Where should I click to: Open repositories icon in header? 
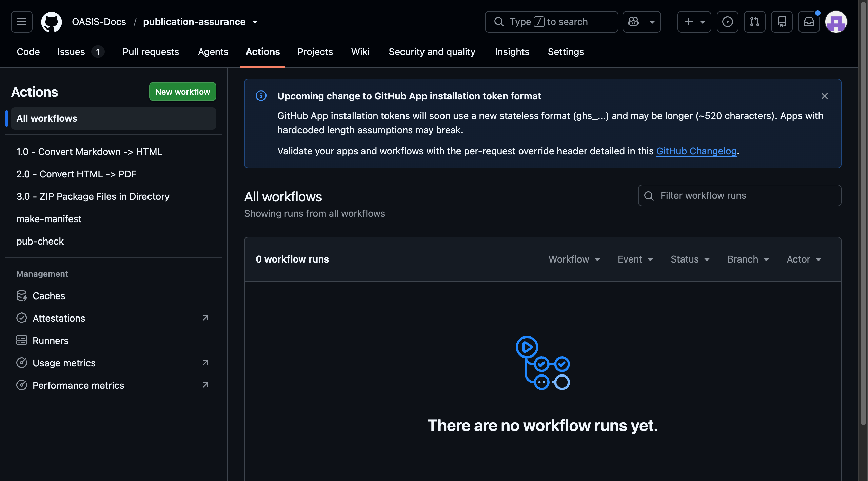pos(782,22)
